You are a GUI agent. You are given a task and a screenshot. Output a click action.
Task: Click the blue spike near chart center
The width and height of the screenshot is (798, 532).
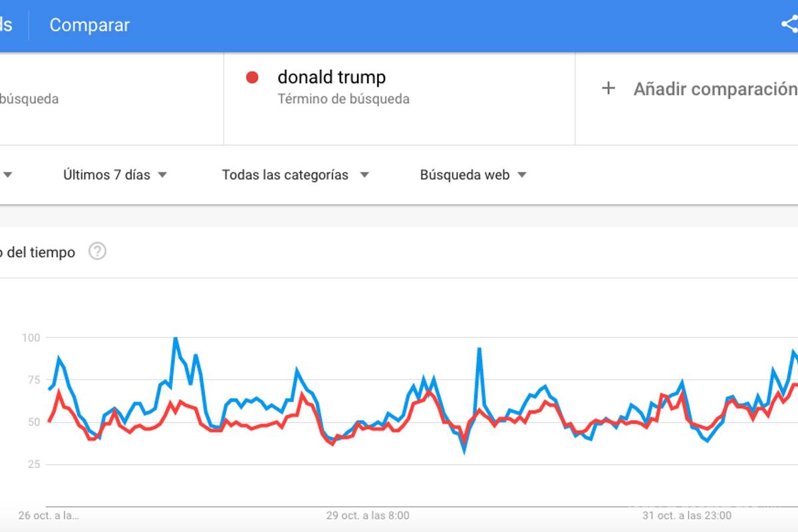[x=479, y=346]
